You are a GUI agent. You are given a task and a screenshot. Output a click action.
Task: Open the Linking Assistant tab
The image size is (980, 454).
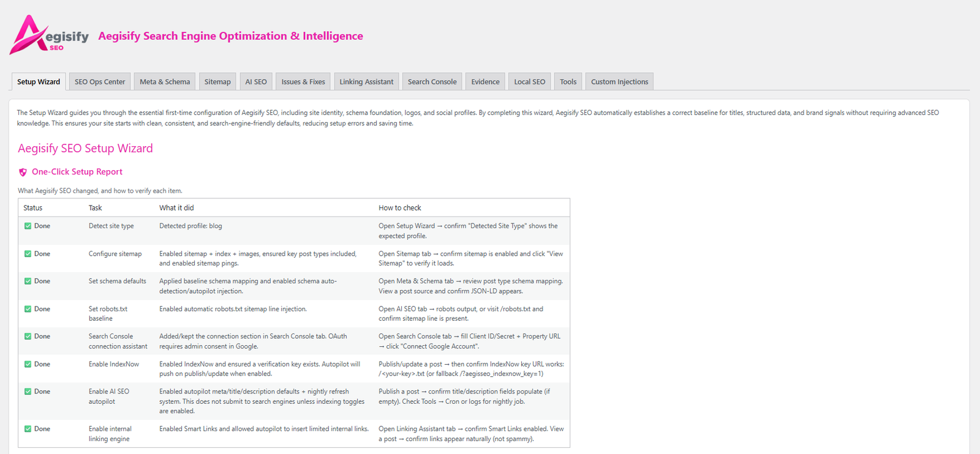(x=366, y=82)
